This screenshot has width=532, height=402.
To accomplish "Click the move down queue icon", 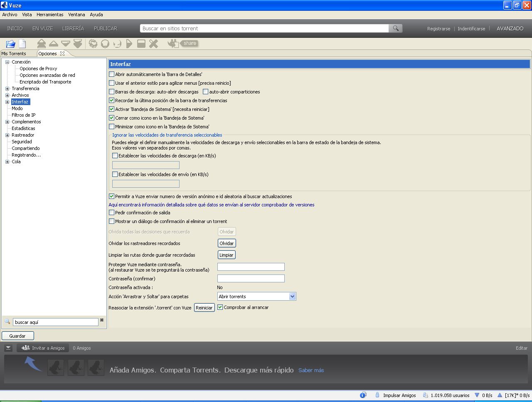I will click(x=65, y=44).
